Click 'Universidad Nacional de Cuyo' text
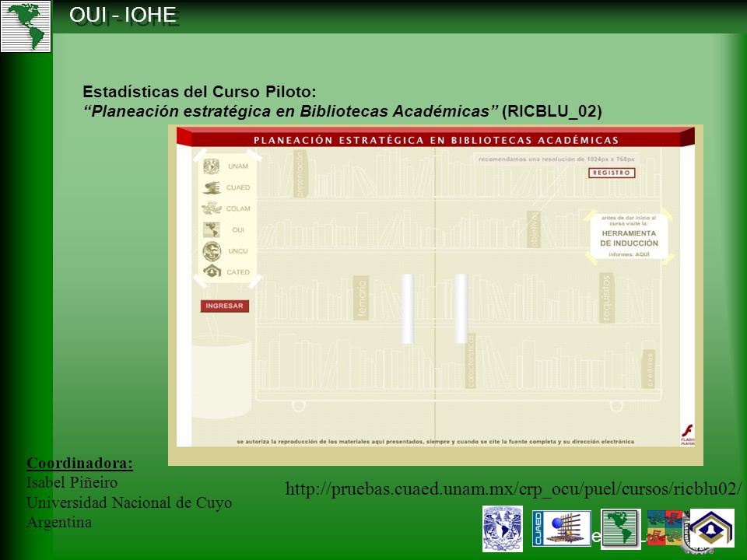The height and width of the screenshot is (560, 747). pyautogui.click(x=129, y=502)
